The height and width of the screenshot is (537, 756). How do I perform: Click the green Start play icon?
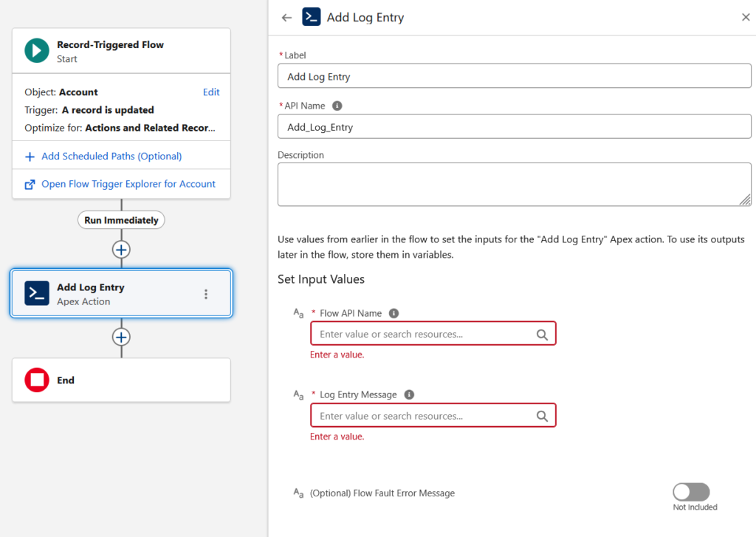[37, 51]
